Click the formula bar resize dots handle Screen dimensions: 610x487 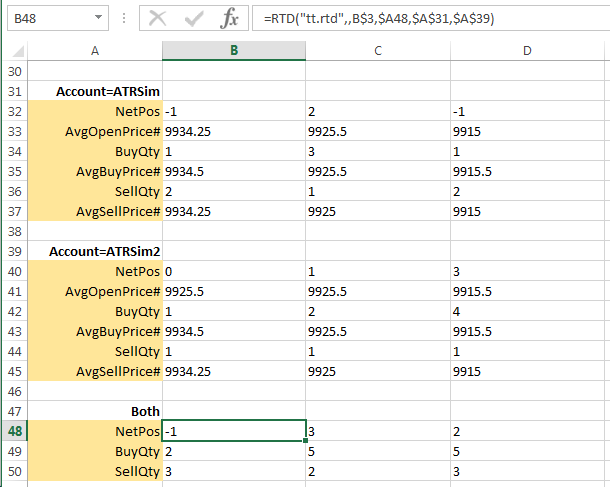coord(124,18)
